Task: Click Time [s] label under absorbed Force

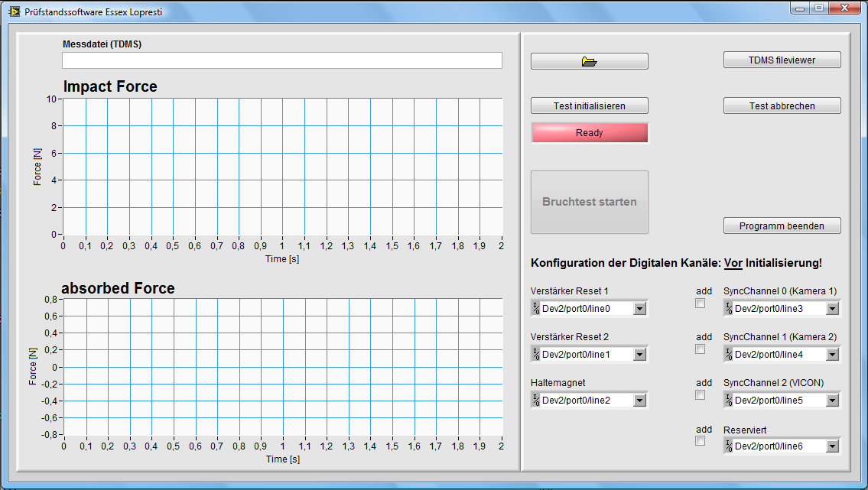Action: [x=283, y=459]
